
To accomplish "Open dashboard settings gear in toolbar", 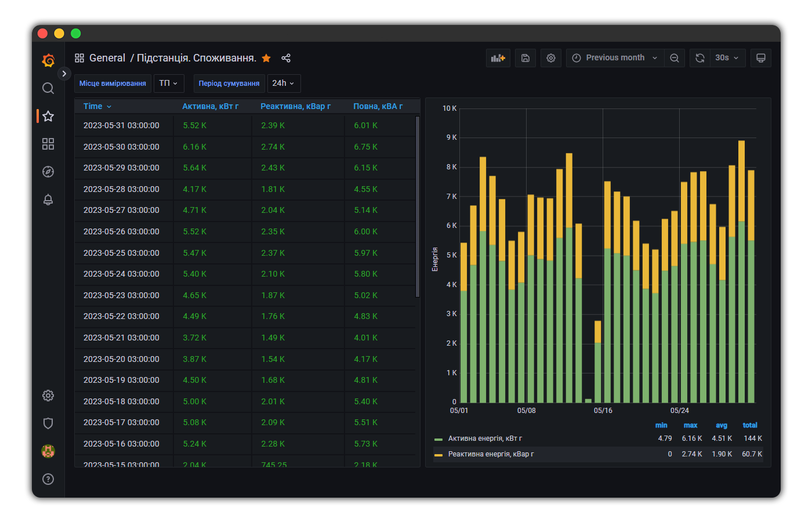I will [x=551, y=58].
